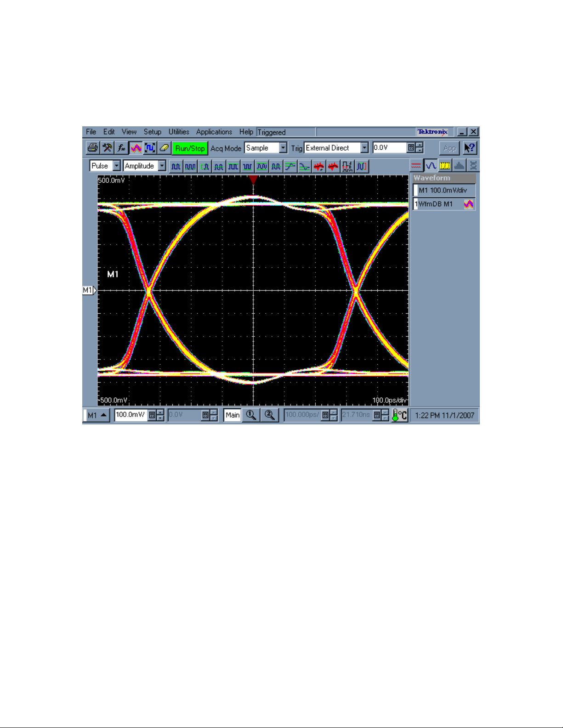Click the Main timebase button
Screen dimensions: 563x728
(233, 415)
